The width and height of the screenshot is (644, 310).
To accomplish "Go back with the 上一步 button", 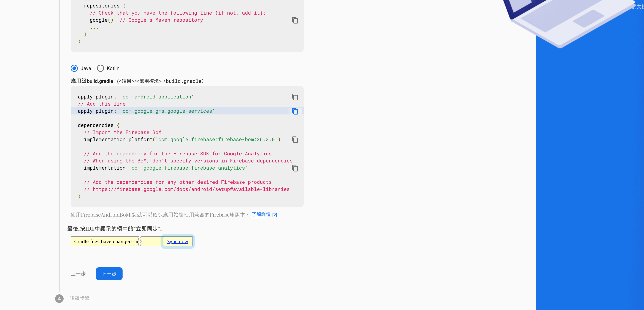I will point(78,274).
